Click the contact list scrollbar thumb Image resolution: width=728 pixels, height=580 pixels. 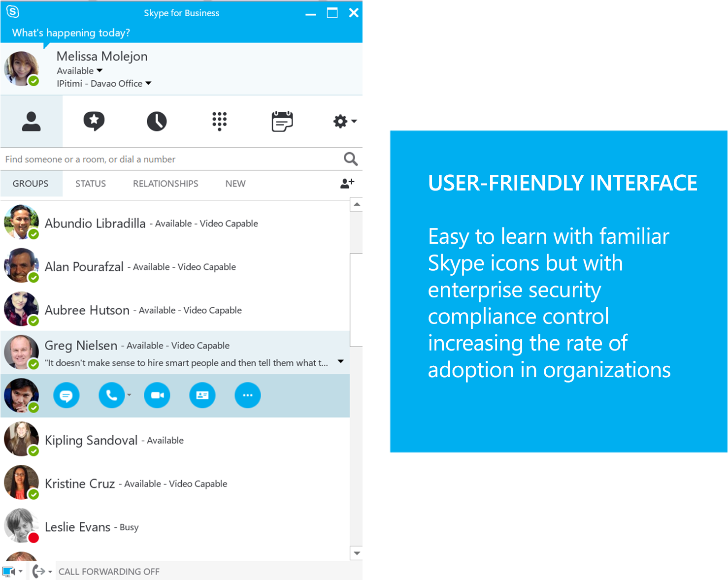point(357,300)
